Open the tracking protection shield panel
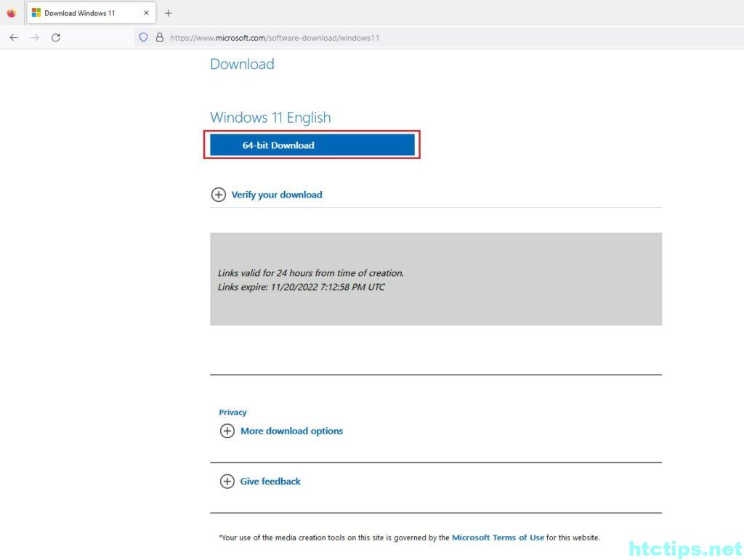Screen dimensions: 744x560 coord(143,38)
